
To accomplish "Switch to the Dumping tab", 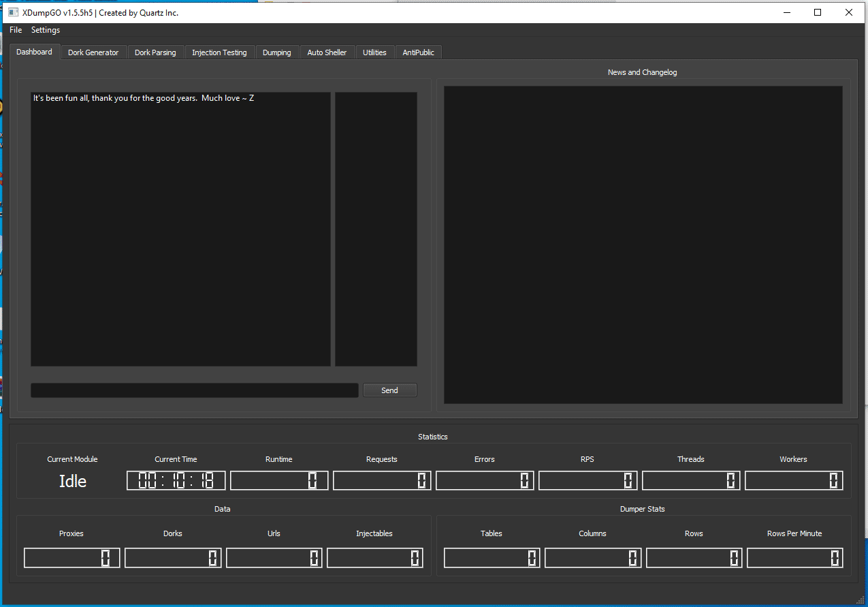I will (x=276, y=52).
